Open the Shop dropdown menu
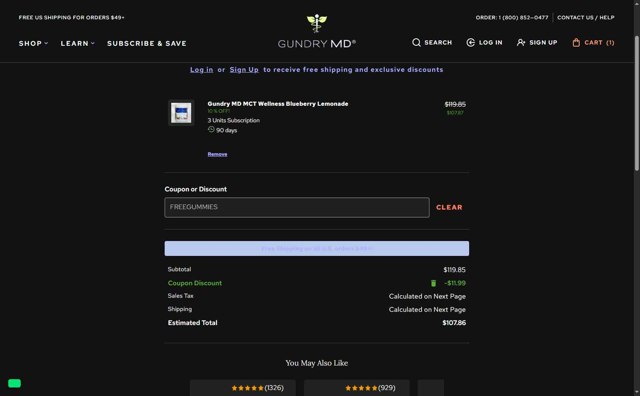This screenshot has width=640, height=396. pos(33,43)
